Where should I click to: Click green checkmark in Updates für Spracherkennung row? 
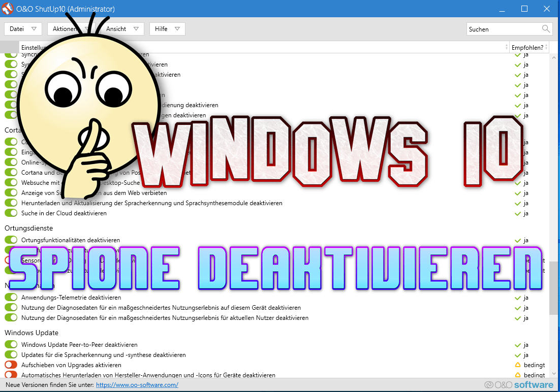[x=517, y=355]
